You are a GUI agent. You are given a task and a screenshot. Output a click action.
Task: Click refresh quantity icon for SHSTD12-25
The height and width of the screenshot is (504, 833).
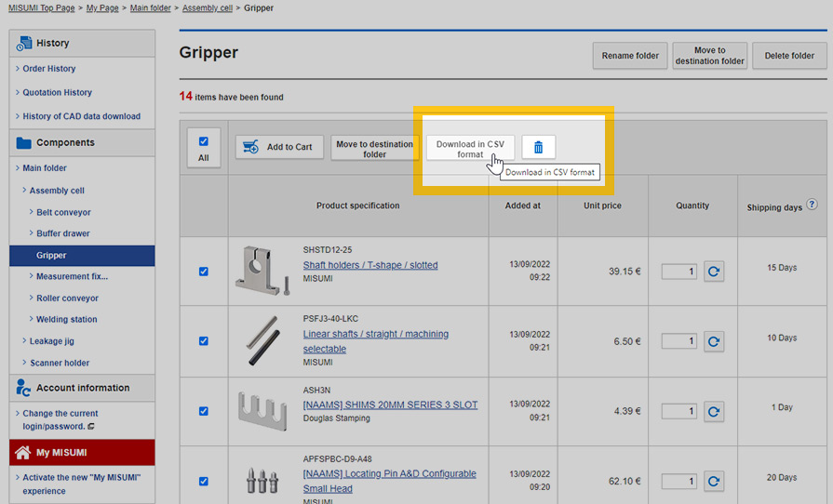pos(714,272)
